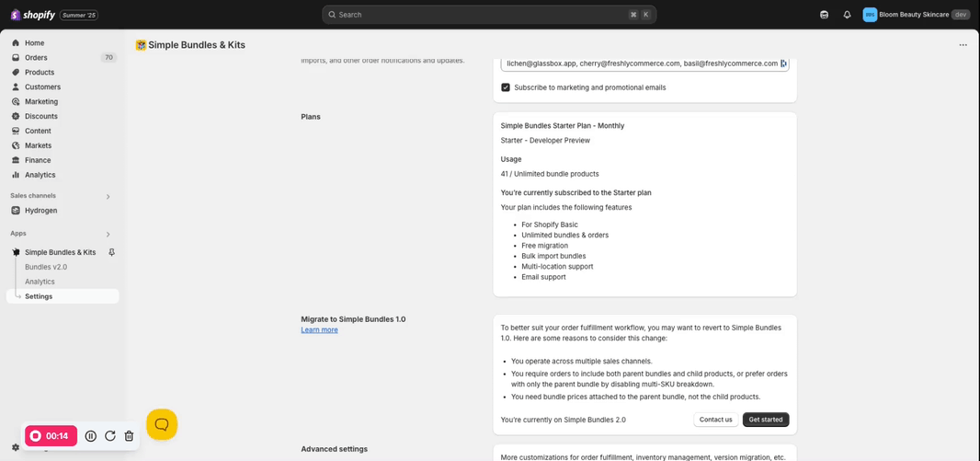Click 'Simple Bundles Starter Plan - Monthly' text

(x=563, y=126)
